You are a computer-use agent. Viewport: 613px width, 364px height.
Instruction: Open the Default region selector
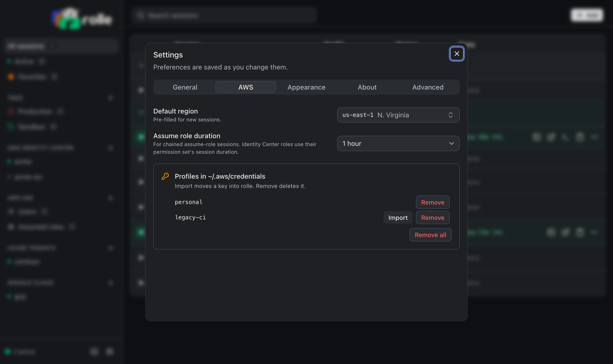tap(398, 115)
